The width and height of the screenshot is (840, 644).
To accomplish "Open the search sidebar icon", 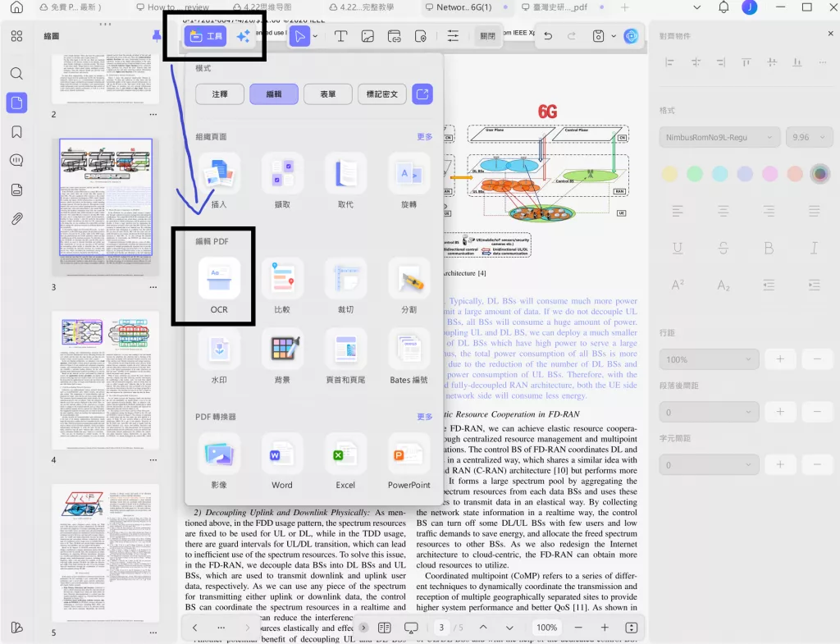I will [x=16, y=73].
